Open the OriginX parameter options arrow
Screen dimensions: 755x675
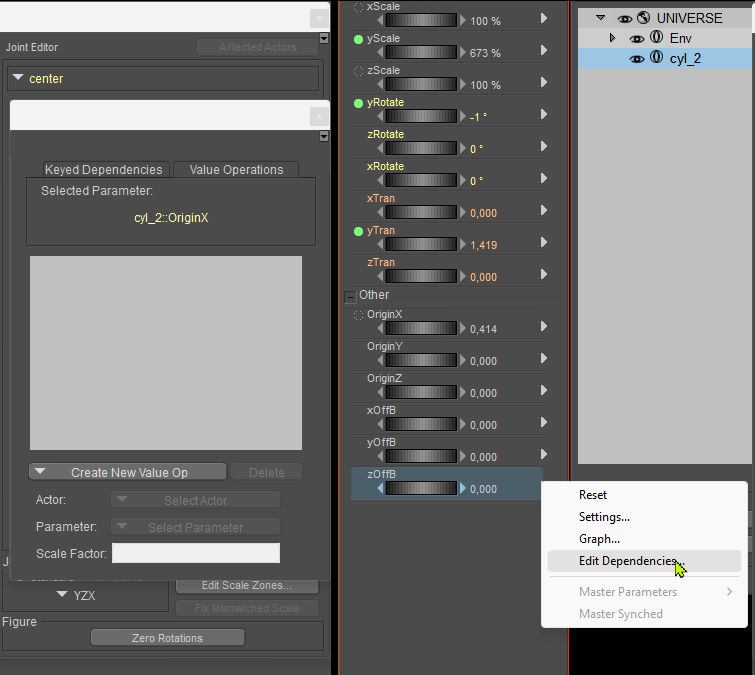click(x=544, y=326)
